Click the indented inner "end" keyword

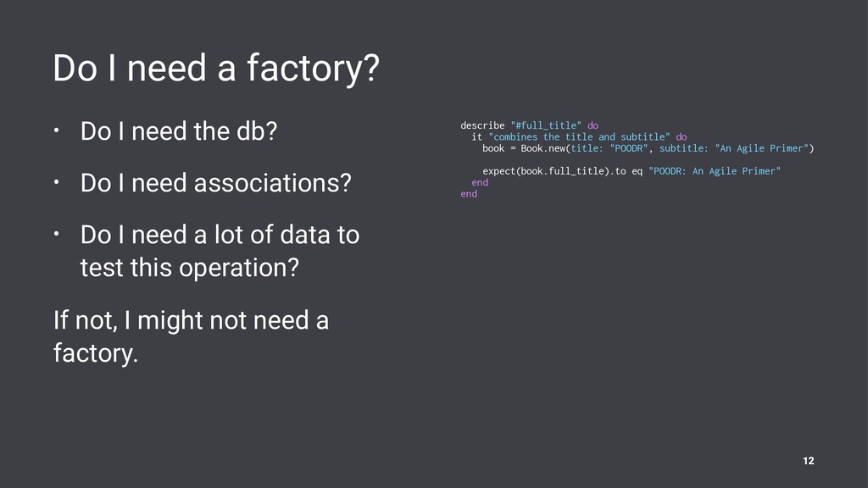click(x=480, y=183)
